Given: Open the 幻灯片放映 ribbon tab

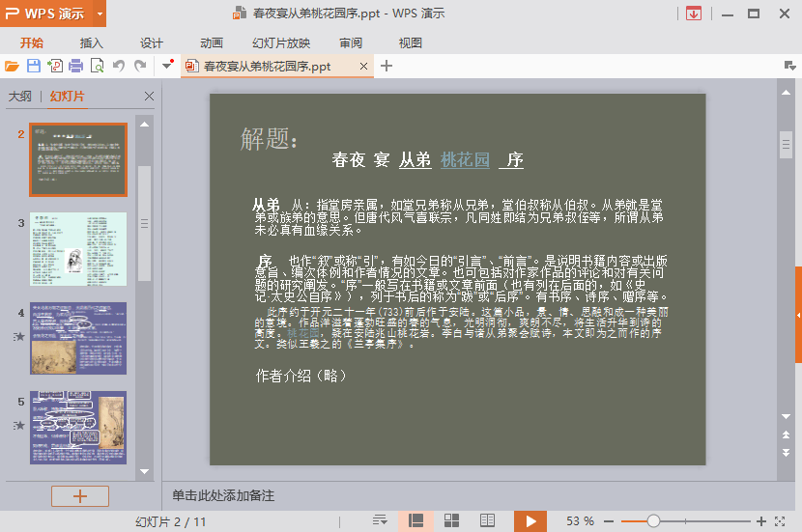Looking at the screenshot, I should (x=281, y=42).
